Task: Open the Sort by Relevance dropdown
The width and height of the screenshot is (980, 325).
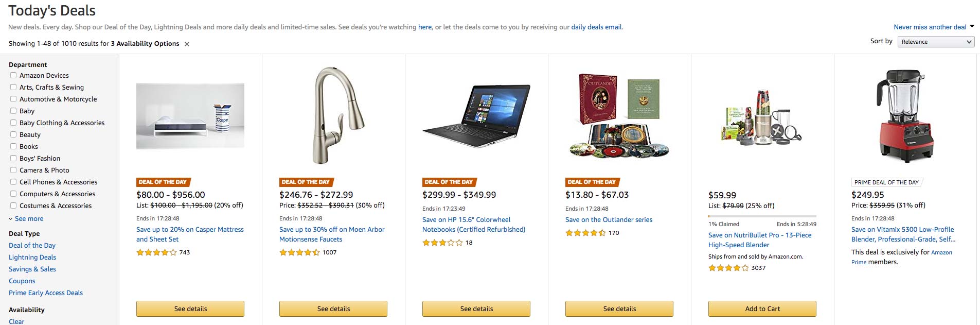Action: point(936,42)
